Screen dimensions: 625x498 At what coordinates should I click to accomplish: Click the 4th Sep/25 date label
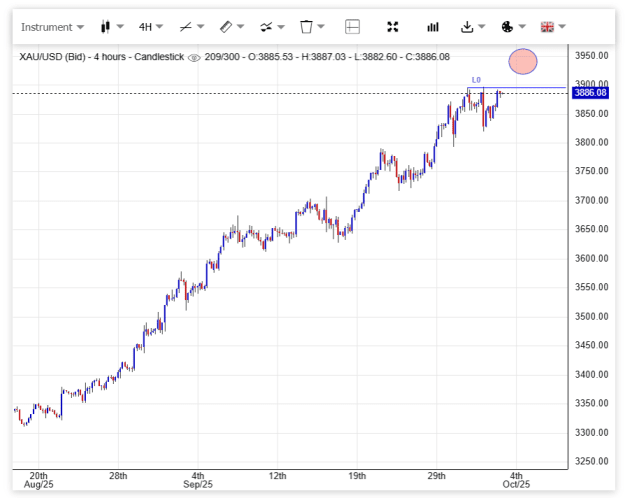(x=198, y=480)
